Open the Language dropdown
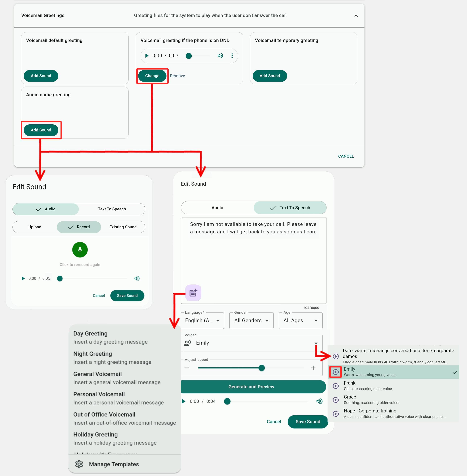This screenshot has width=467, height=476. [202, 320]
